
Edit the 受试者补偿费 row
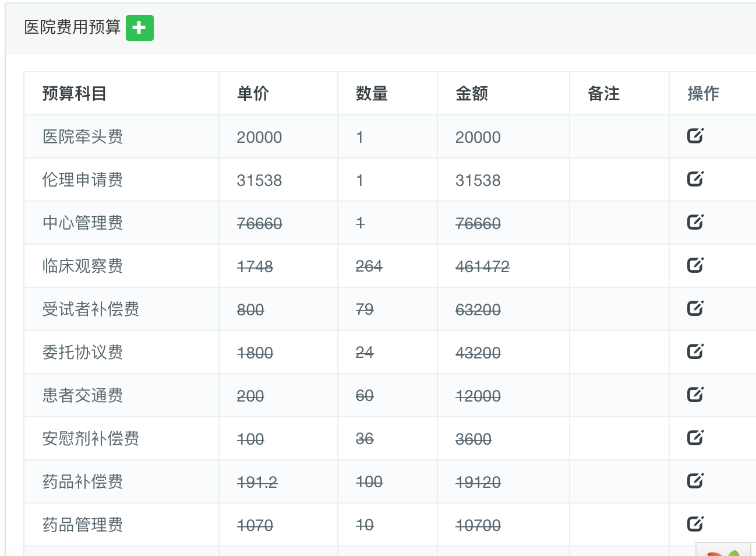[695, 308]
